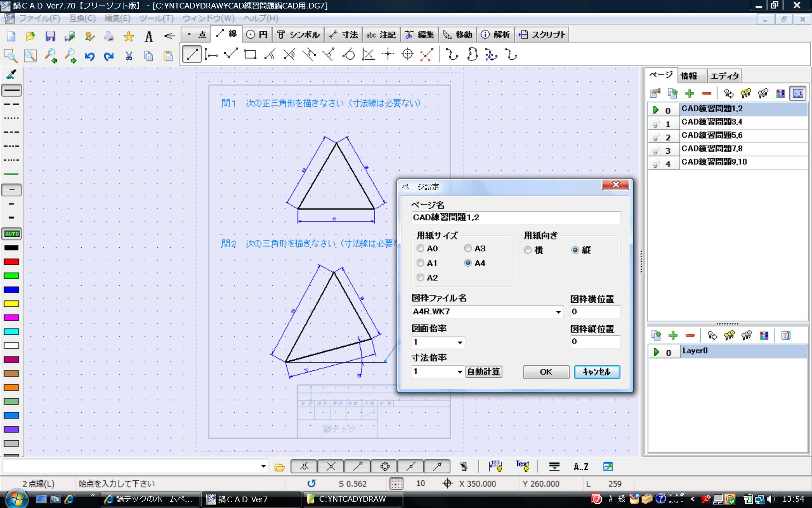Click the red minus delete layer icon
This screenshot has height=508, width=812.
[x=690, y=336]
